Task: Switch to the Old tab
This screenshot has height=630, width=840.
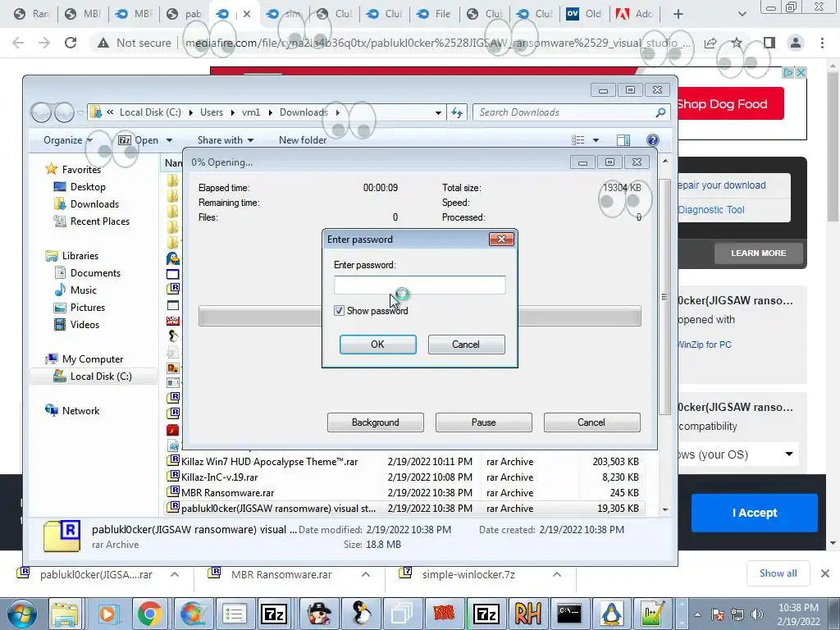Action: [x=584, y=14]
